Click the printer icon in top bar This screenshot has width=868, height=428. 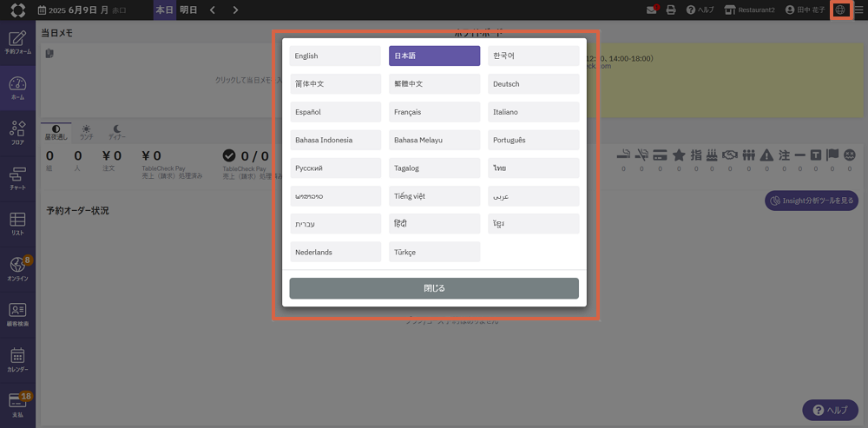point(671,10)
